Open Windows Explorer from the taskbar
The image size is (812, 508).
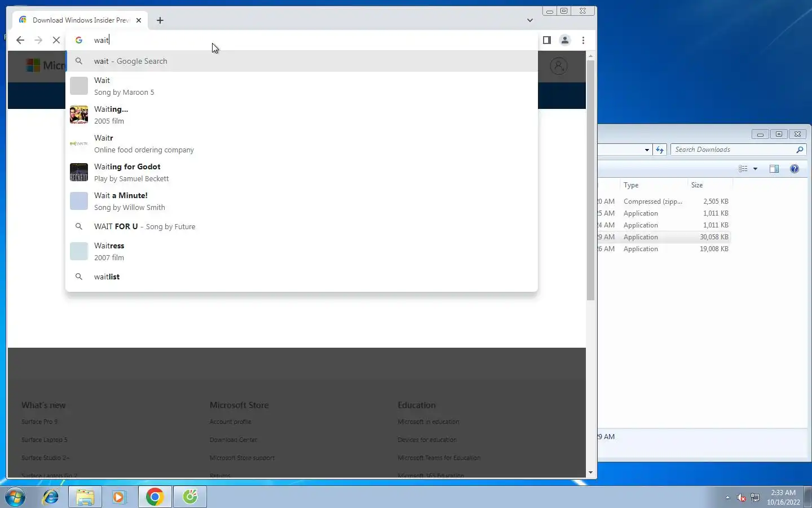85,497
